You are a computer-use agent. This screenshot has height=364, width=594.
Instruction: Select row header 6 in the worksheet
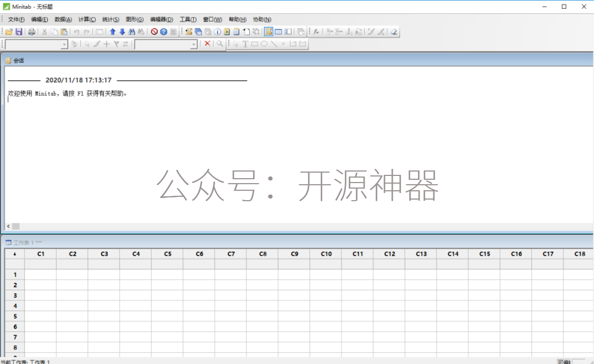[x=15, y=327]
